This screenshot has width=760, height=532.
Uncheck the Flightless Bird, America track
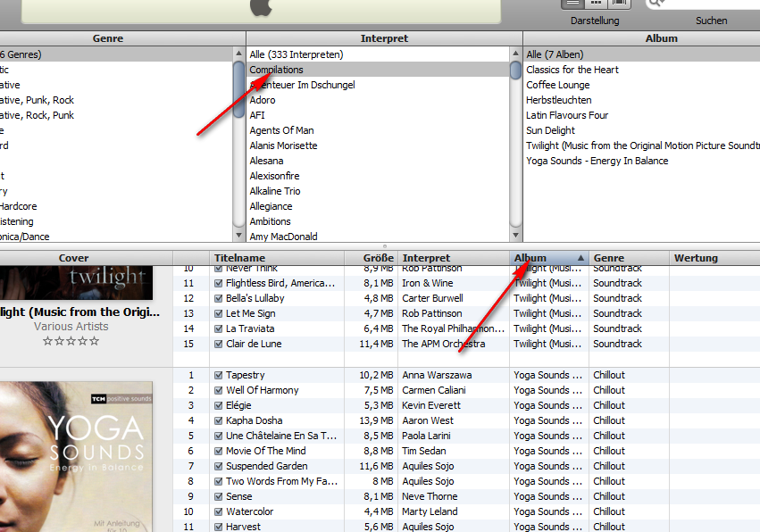pyautogui.click(x=218, y=284)
